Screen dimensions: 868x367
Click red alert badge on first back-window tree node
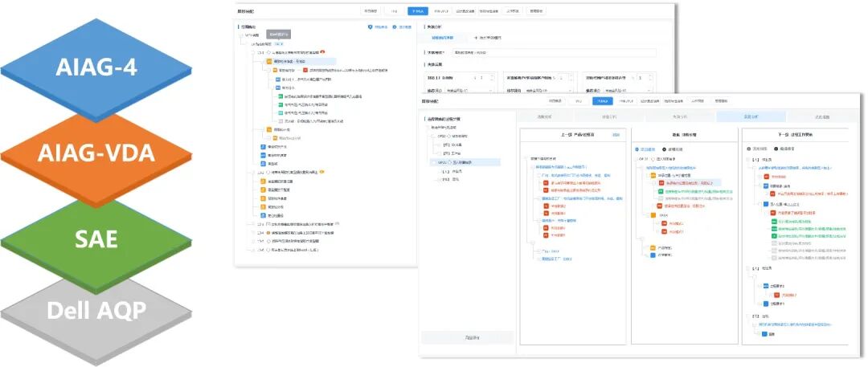click(x=322, y=52)
